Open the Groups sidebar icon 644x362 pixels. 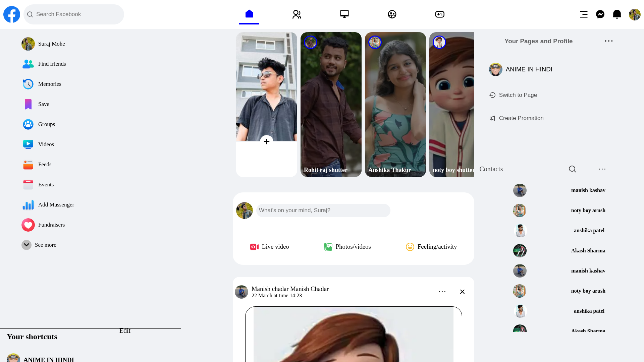[x=28, y=124]
